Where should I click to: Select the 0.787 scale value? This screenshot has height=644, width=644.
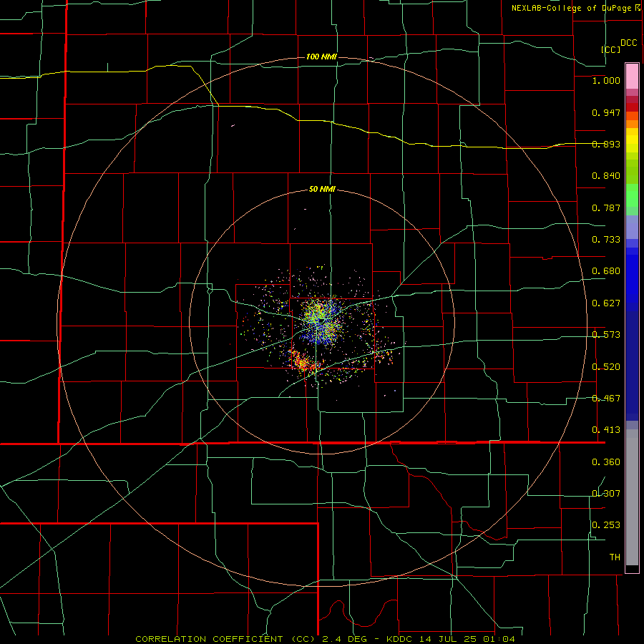pos(606,208)
